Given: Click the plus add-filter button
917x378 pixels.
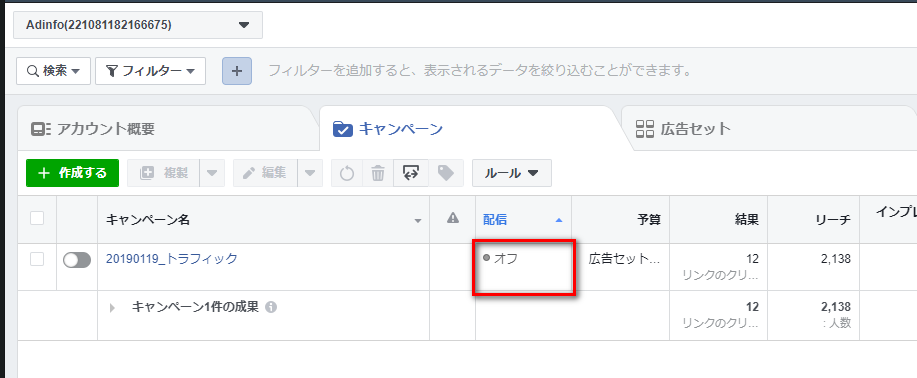Looking at the screenshot, I should point(236,71).
